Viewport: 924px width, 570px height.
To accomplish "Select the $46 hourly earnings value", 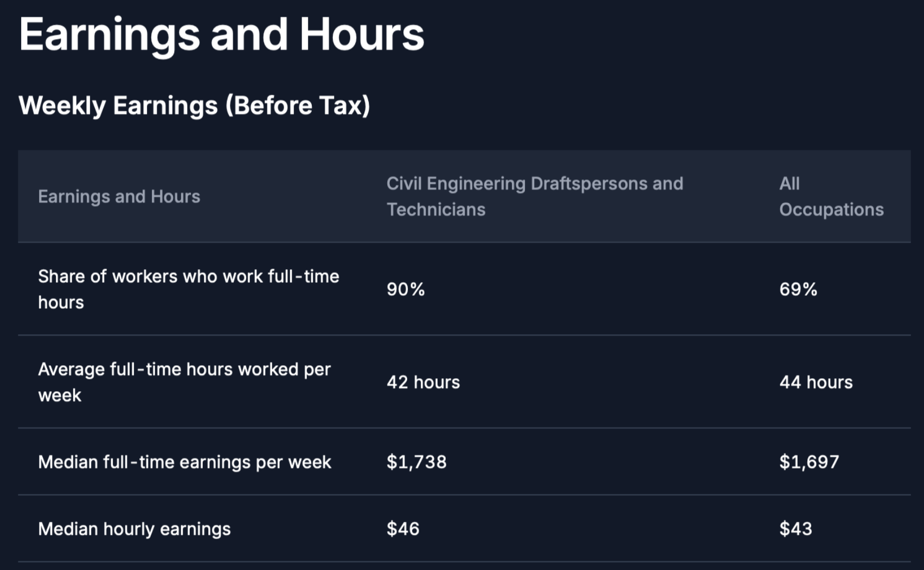I will (403, 529).
